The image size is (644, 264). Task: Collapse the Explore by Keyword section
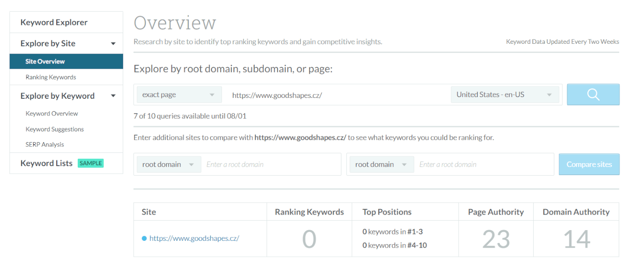pos(113,96)
